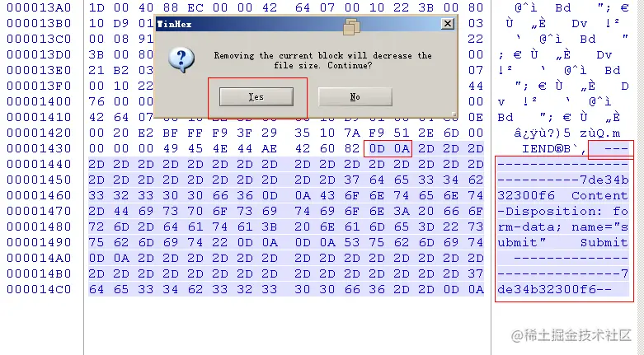Select offset 00001460 in offset column
644x355 pixels.
(x=39, y=195)
